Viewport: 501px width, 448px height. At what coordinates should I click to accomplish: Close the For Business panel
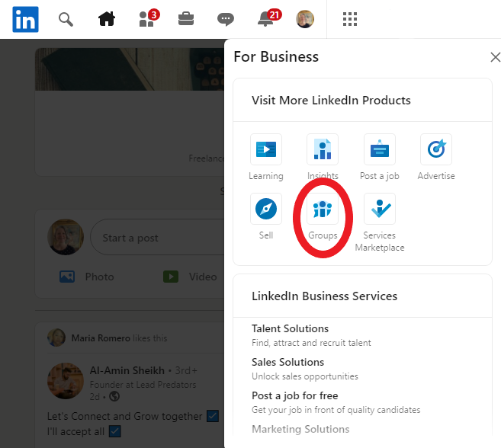click(x=495, y=57)
